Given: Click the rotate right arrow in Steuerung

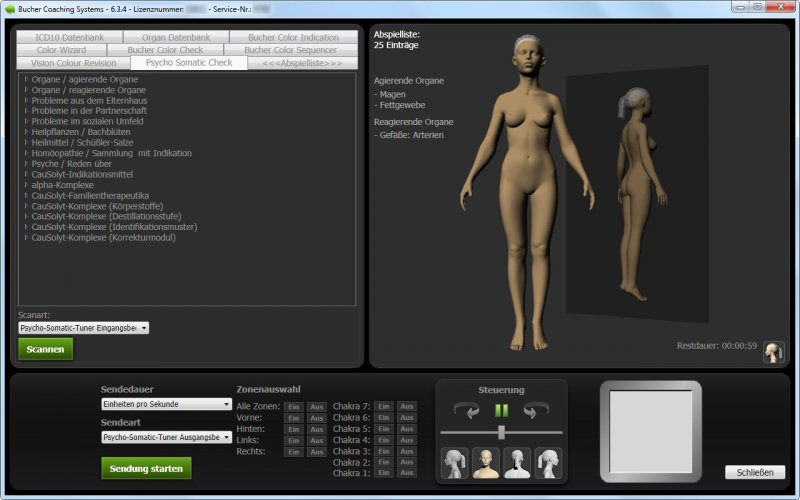Looking at the screenshot, I should (x=536, y=410).
